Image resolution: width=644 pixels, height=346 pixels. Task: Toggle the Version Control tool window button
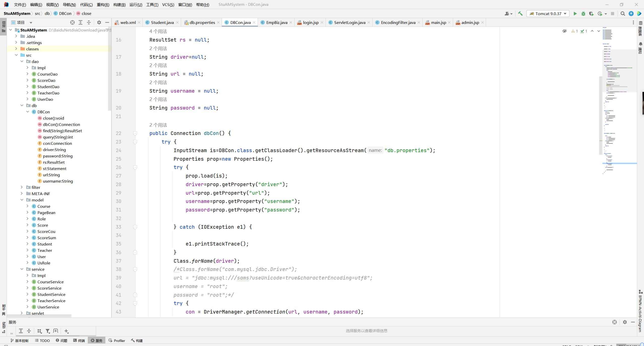pos(19,340)
